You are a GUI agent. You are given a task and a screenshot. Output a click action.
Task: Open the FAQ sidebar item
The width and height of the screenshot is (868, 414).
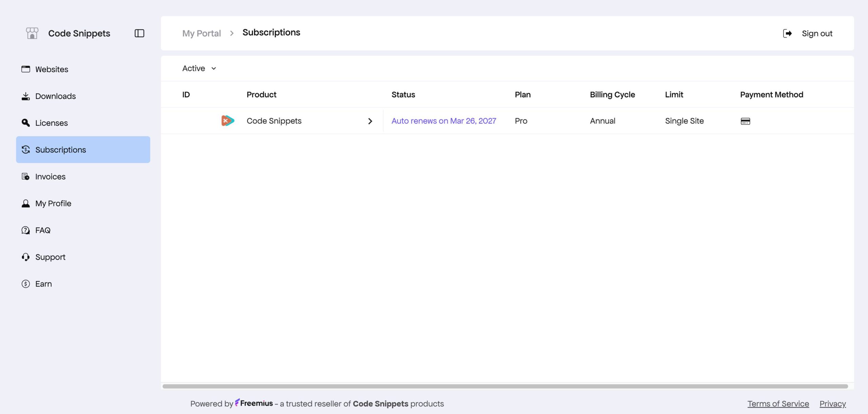tap(43, 230)
